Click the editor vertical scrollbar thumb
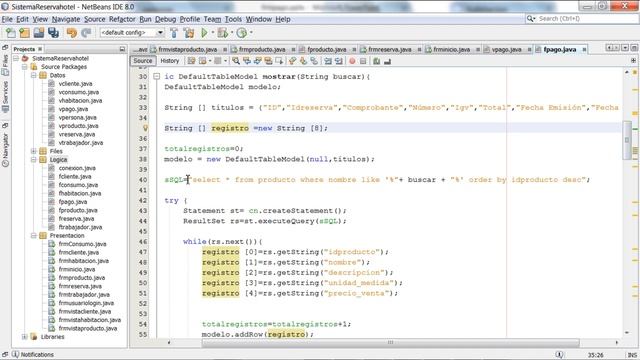This screenshot has width=640, height=360. [627, 140]
